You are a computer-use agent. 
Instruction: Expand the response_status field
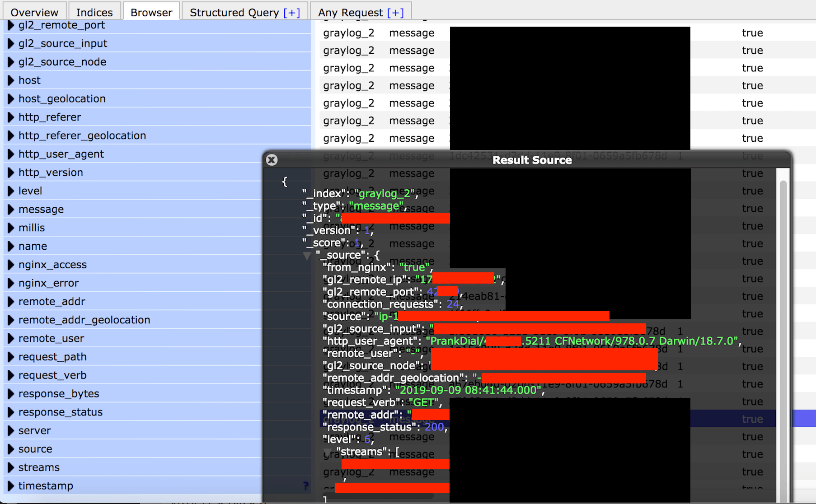tap(11, 412)
